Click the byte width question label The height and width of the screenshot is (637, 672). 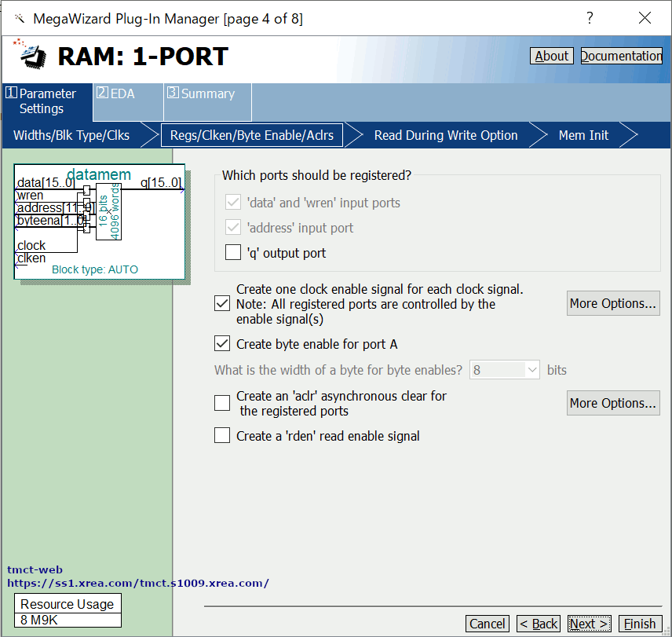[338, 370]
